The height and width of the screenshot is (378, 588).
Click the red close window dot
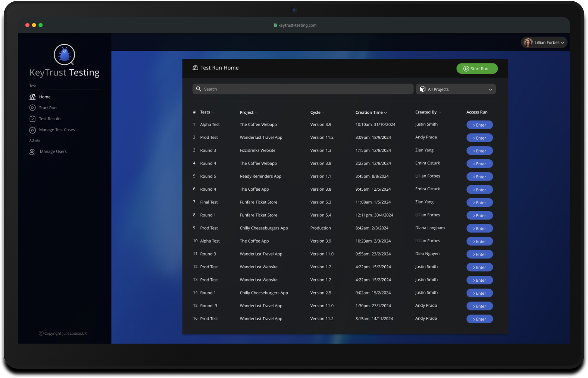(x=27, y=25)
